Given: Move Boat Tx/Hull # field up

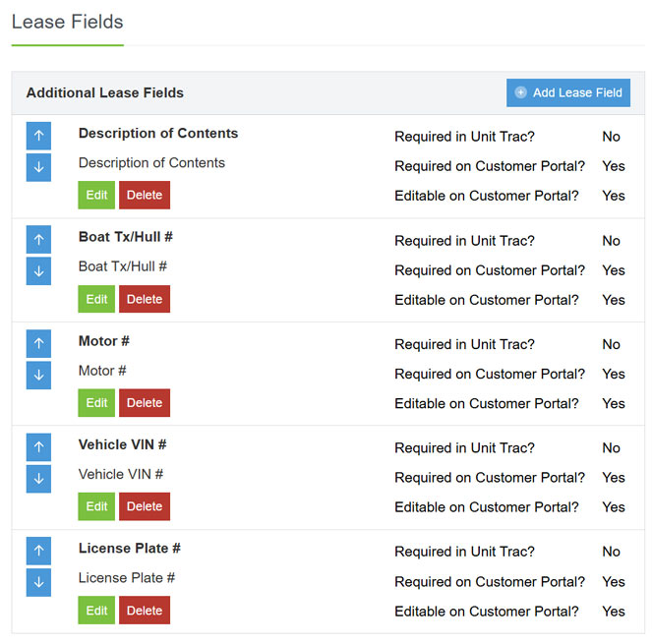Looking at the screenshot, I should click(38, 240).
